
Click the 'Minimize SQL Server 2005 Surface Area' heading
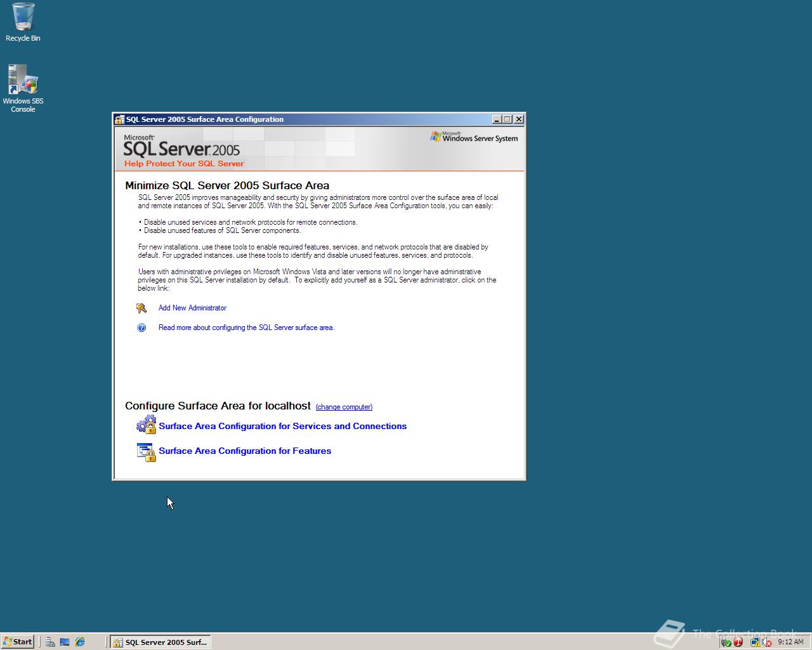click(227, 185)
